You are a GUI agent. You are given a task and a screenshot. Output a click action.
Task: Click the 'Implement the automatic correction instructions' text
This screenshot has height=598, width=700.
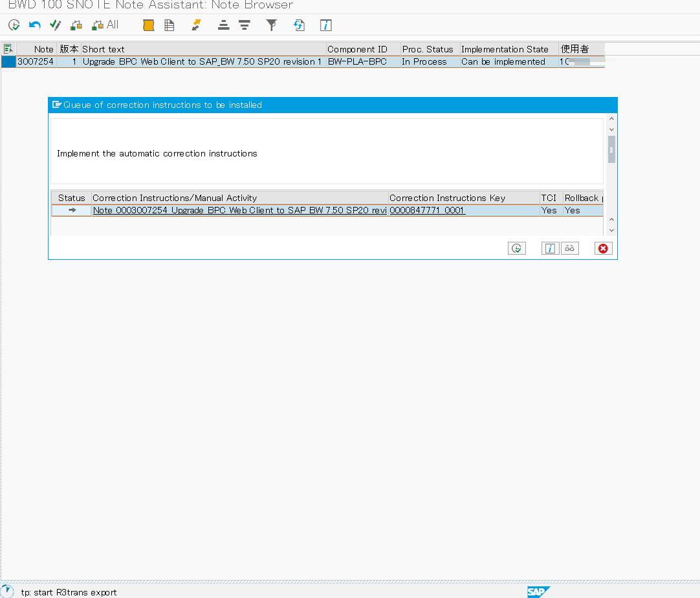click(x=157, y=153)
